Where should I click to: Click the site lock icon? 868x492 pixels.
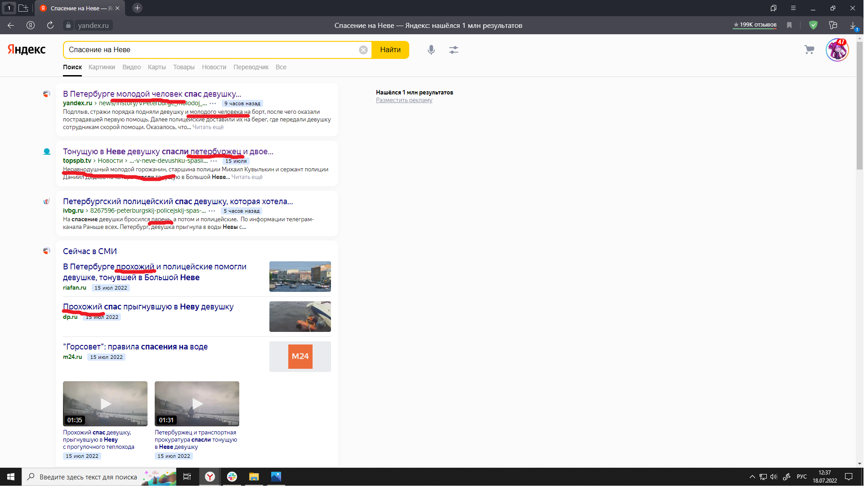pos(68,25)
